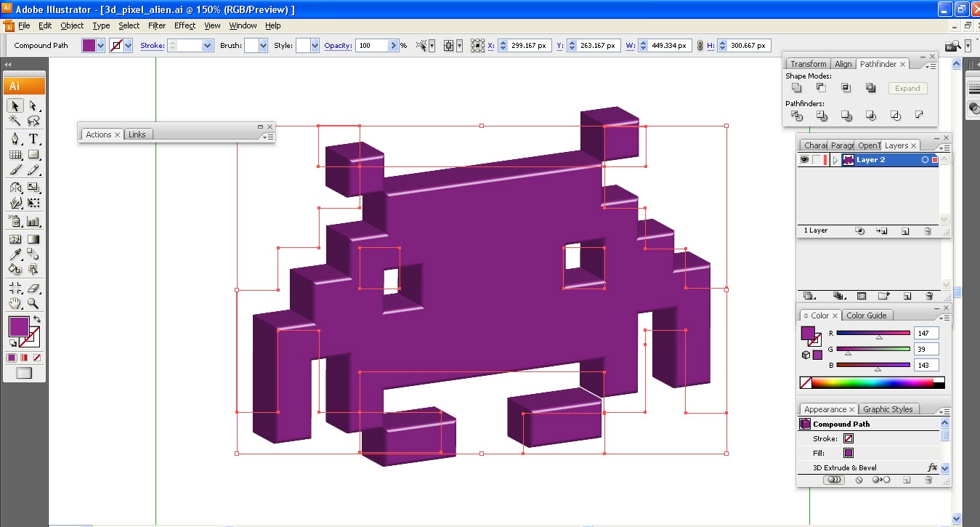Select the Mesh tool

[x=15, y=238]
